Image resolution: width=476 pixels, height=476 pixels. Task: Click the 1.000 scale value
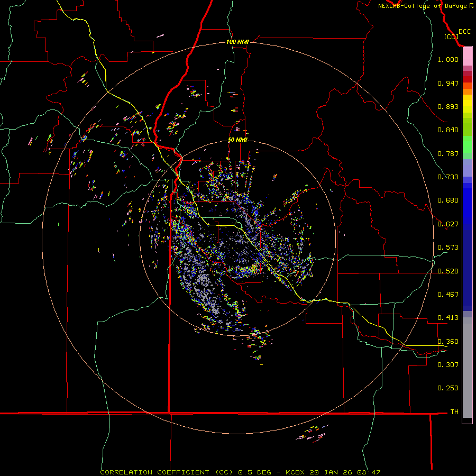[448, 59]
